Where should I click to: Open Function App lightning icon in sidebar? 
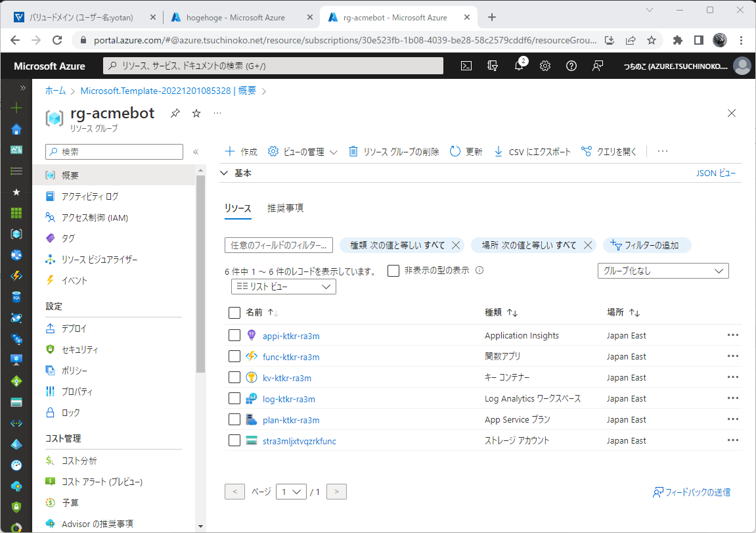(x=16, y=276)
